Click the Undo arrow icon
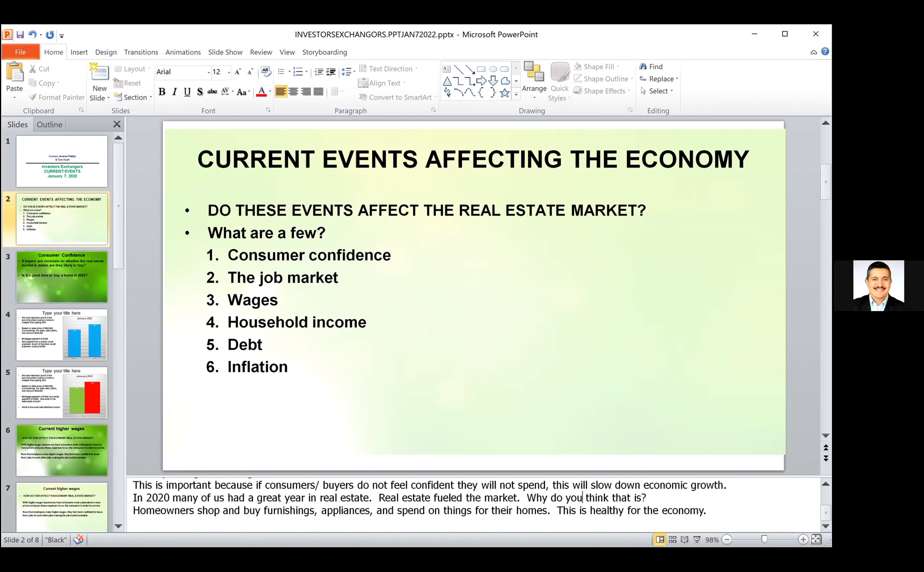 point(32,35)
